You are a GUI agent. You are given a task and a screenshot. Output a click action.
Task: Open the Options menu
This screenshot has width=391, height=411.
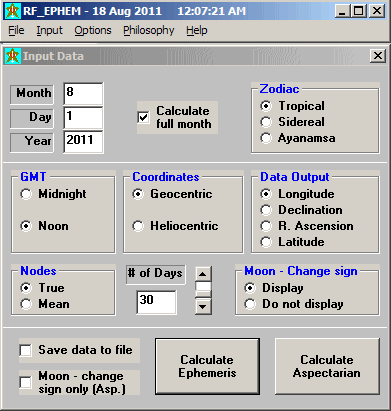click(93, 30)
